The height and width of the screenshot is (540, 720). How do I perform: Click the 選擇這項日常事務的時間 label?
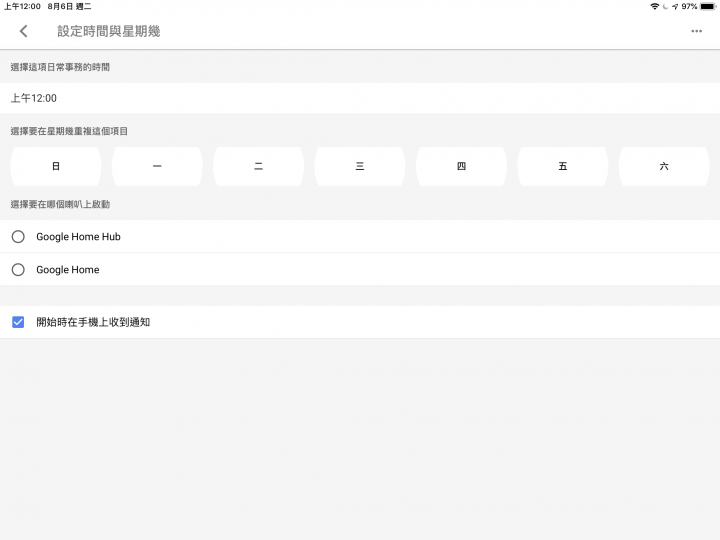(x=60, y=67)
